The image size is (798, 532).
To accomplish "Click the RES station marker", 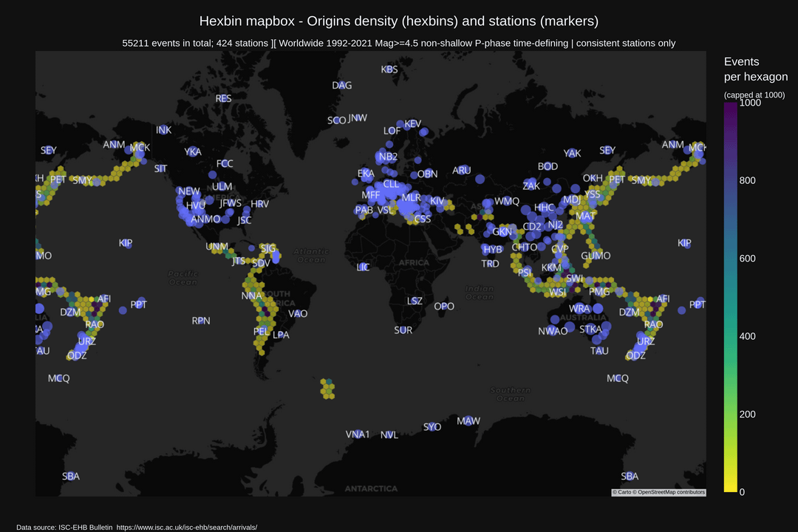I will (x=223, y=98).
